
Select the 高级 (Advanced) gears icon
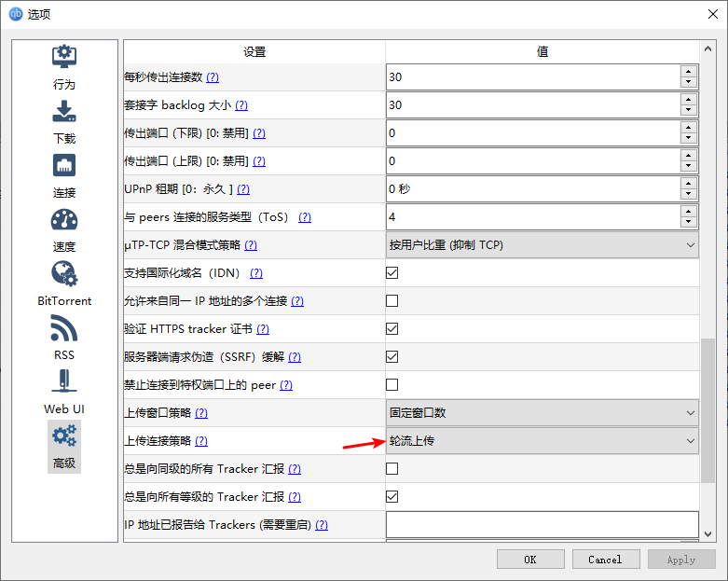64,436
